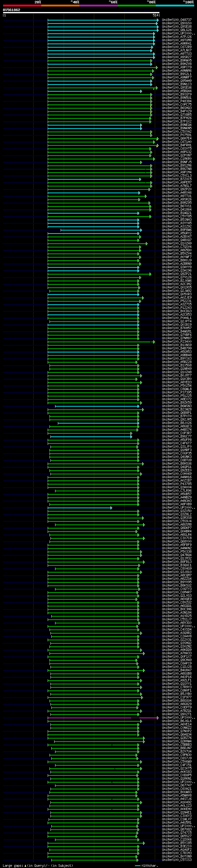Click the Large gaps legend text

pyautogui.click(x=38, y=865)
